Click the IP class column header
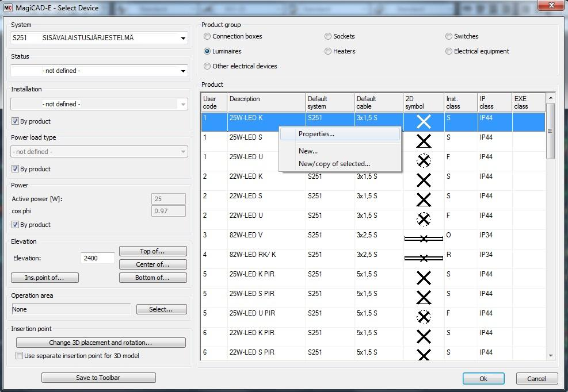Screen dimensions: 568x392 pos(495,102)
